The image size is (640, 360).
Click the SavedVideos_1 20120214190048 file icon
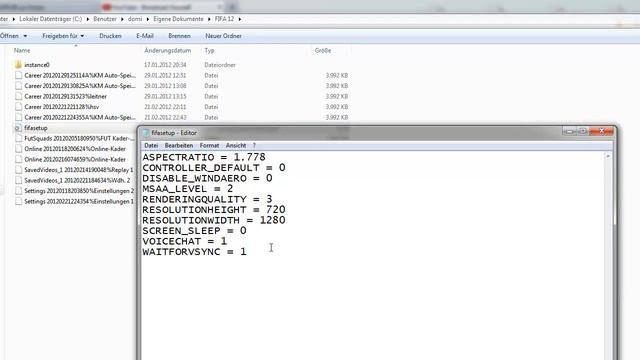pos(18,170)
